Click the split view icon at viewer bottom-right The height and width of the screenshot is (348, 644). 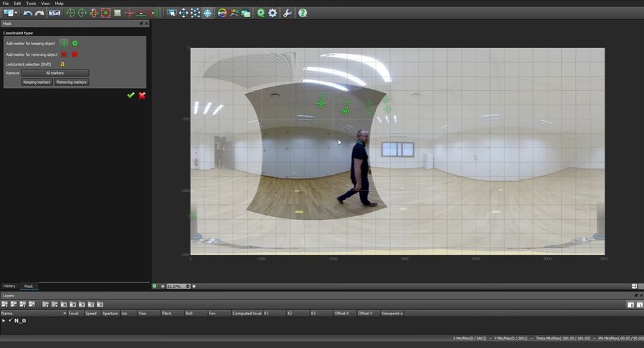click(x=635, y=286)
